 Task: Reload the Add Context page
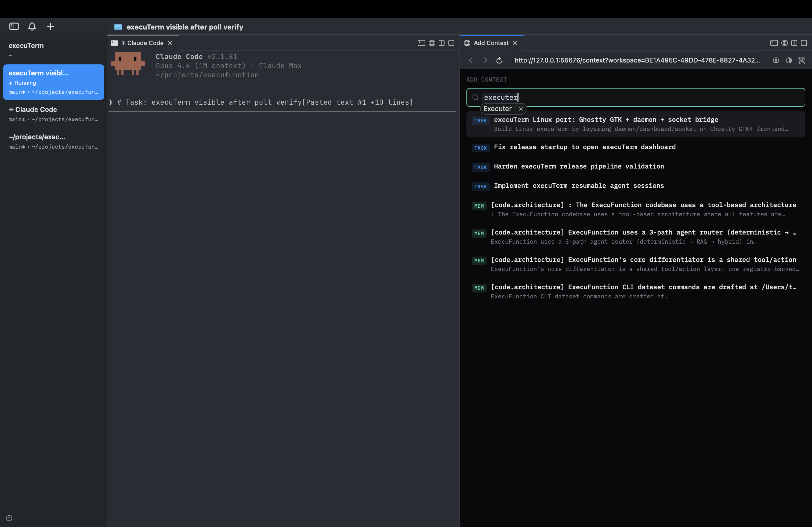499,60
